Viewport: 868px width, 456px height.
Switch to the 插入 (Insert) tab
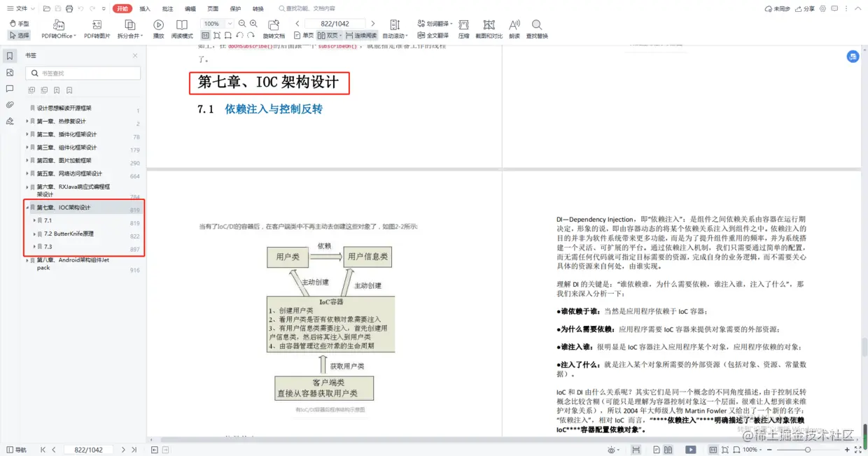point(145,8)
